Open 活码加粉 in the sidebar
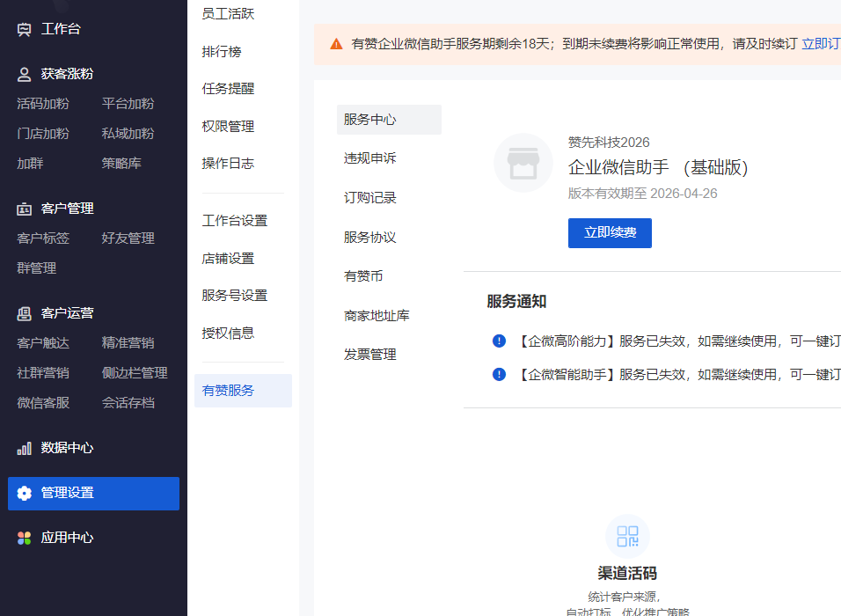Viewport: 841px width, 616px height. pyautogui.click(x=43, y=104)
